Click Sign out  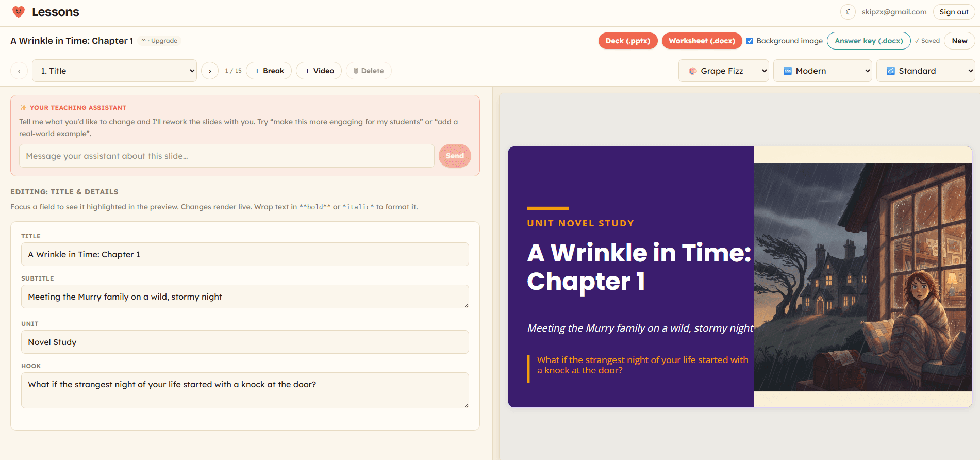coord(954,12)
